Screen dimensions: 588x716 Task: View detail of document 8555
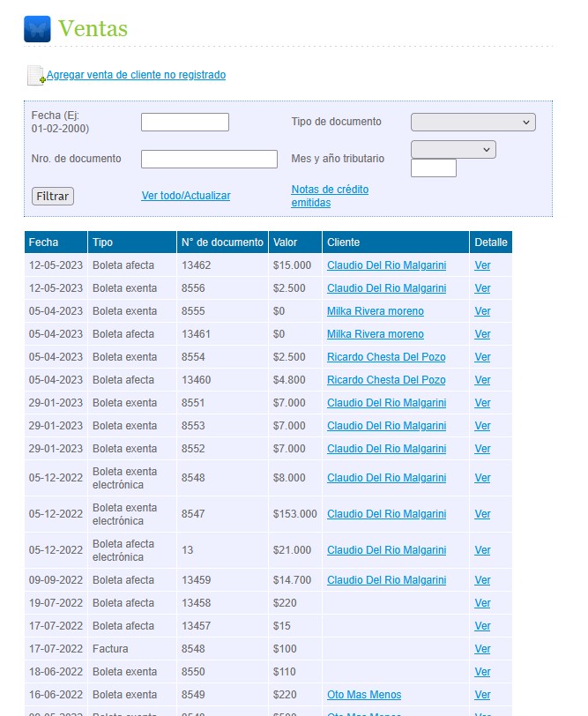tap(482, 311)
